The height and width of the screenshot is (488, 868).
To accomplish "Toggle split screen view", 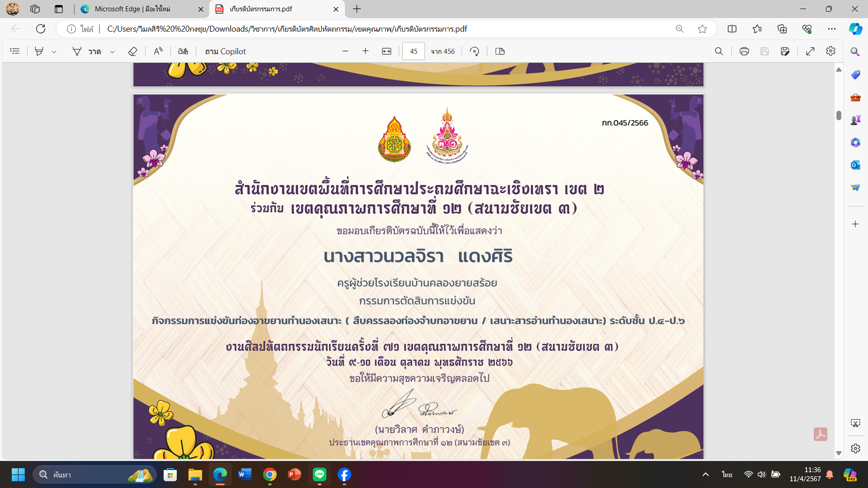I will point(732,29).
